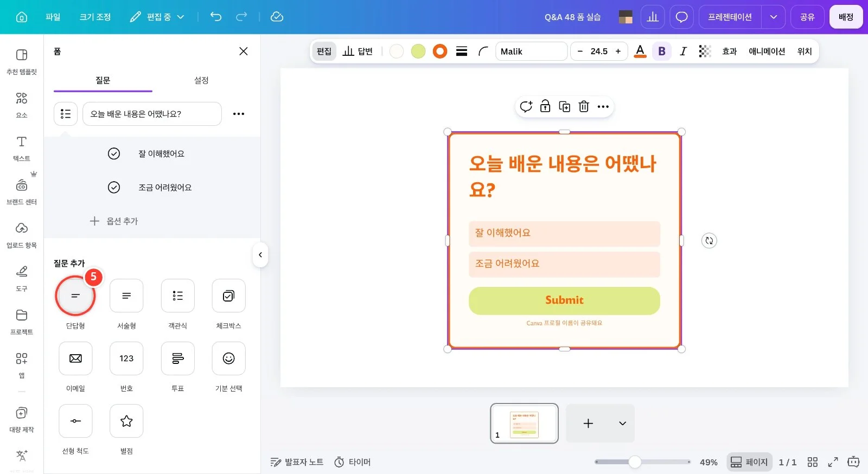Screen dimensions: 868x474
Task: Open question more options ellipsis
Action: click(239, 114)
